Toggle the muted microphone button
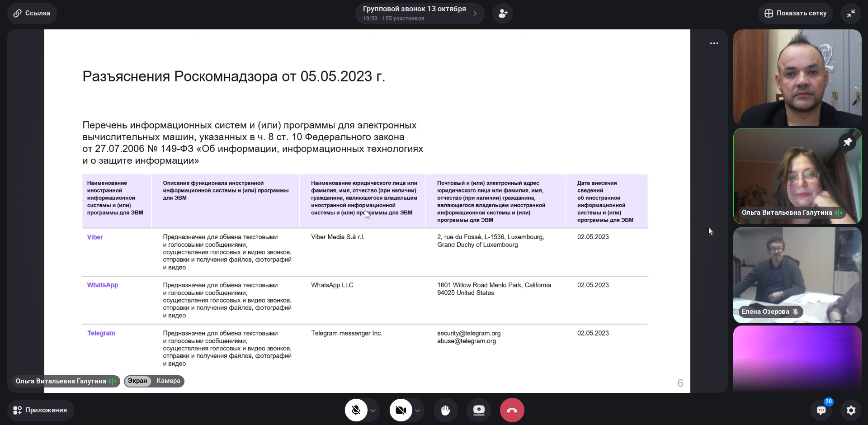This screenshot has width=868, height=425. (x=356, y=410)
